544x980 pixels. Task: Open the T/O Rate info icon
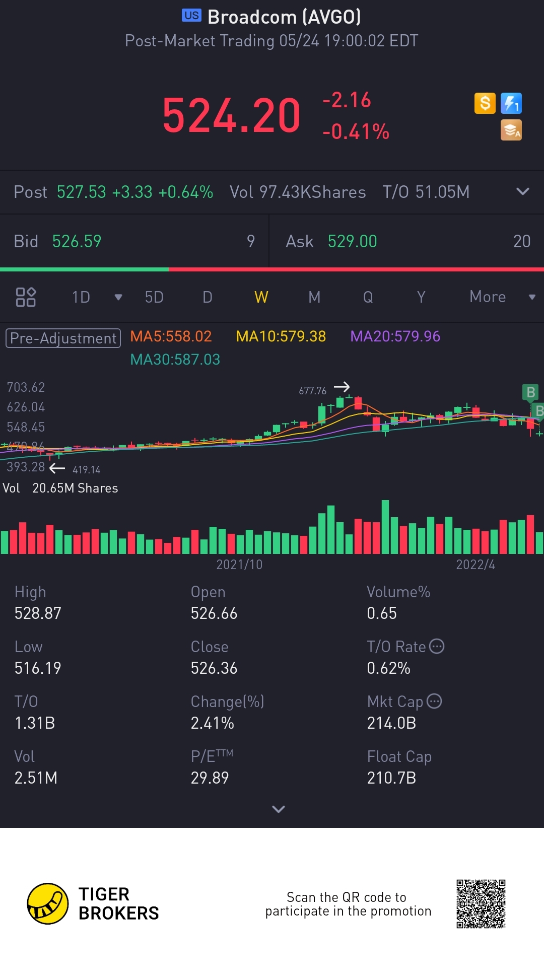click(x=437, y=646)
